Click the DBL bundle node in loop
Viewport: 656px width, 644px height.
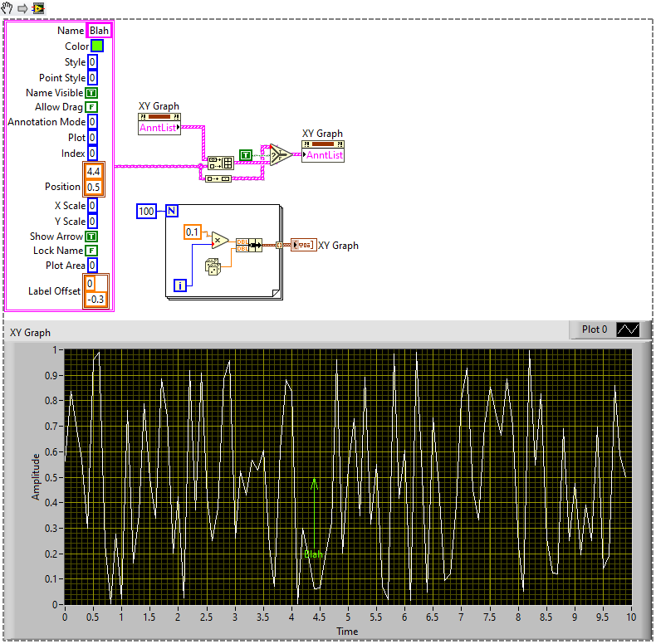click(x=249, y=245)
